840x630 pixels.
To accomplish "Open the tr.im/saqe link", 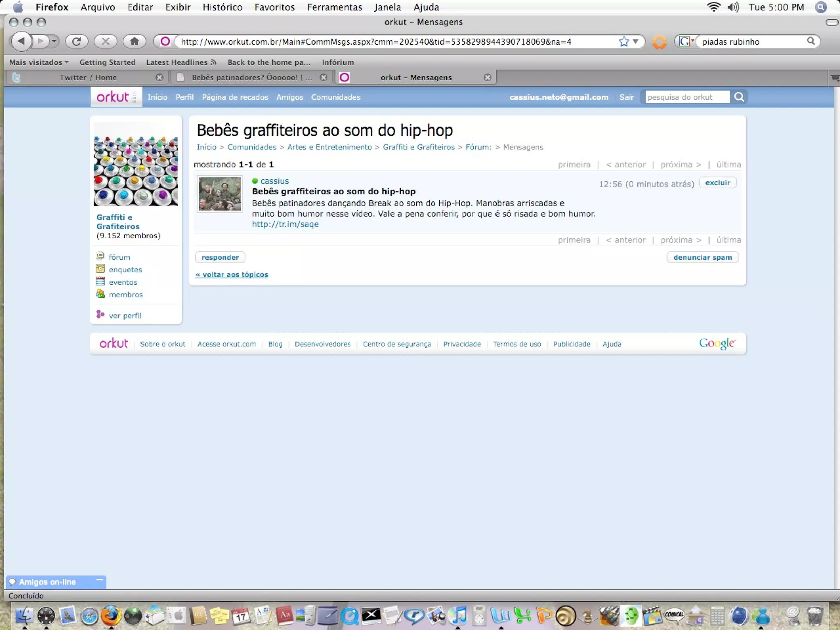I will (x=285, y=224).
